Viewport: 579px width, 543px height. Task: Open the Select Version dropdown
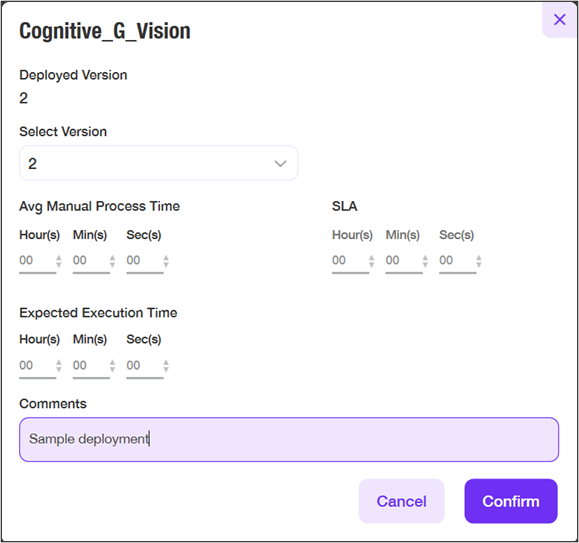click(158, 163)
